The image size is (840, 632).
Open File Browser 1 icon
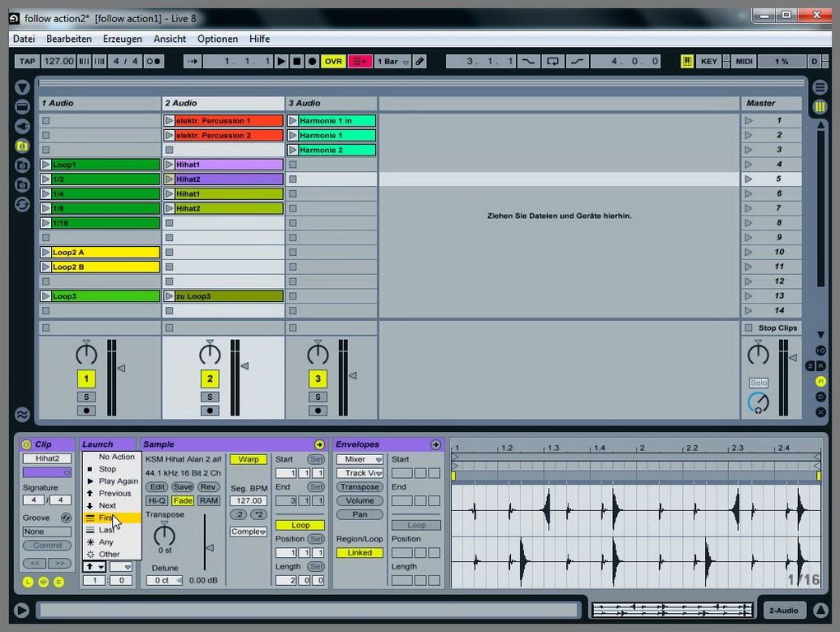(22, 146)
